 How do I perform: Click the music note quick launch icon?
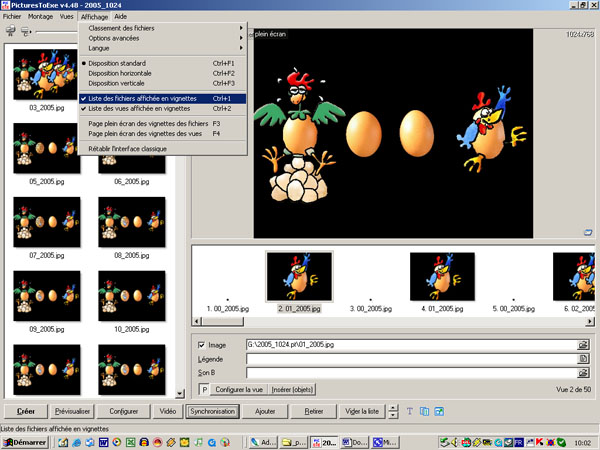pyautogui.click(x=198, y=442)
